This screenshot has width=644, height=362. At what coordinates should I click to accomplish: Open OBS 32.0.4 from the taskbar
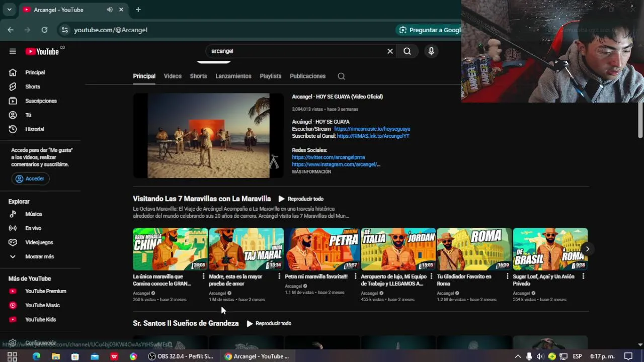pos(181,356)
